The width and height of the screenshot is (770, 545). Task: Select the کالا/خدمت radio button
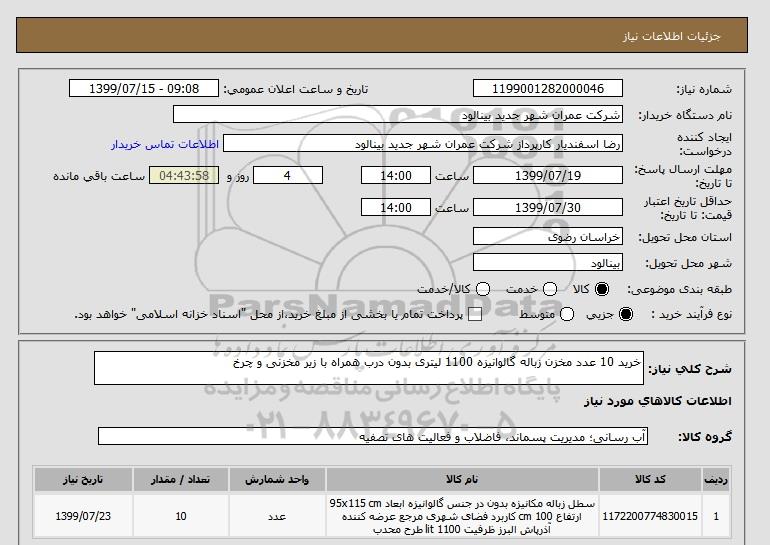click(x=483, y=289)
